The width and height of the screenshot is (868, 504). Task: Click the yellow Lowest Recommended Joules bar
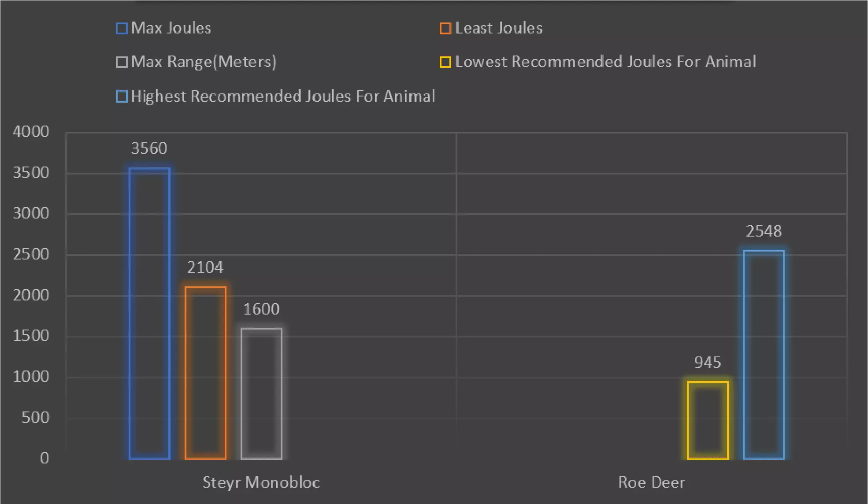tap(708, 421)
